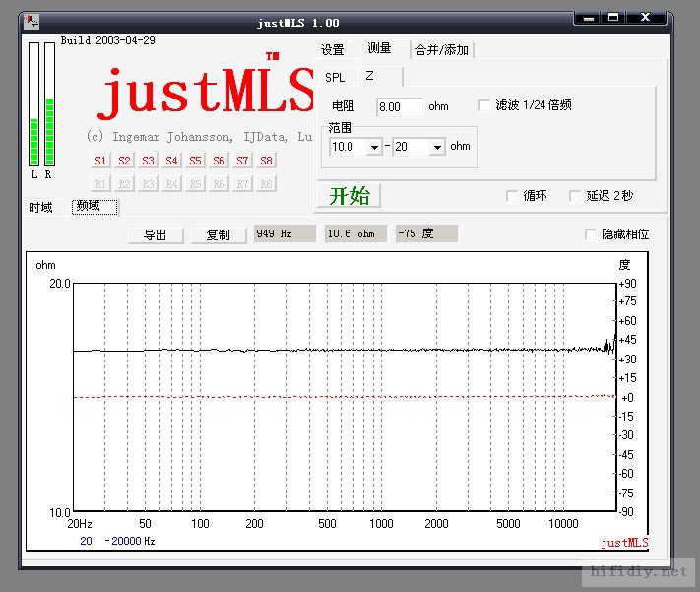The height and width of the screenshot is (592, 700).
Task: Select the S7 memory slot button
Action: [242, 161]
